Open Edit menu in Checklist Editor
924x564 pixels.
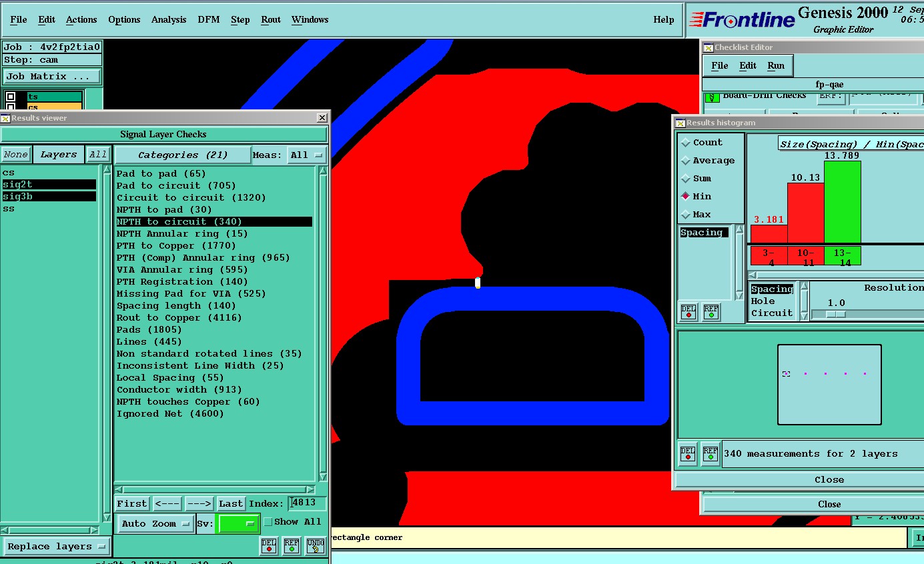(x=748, y=65)
